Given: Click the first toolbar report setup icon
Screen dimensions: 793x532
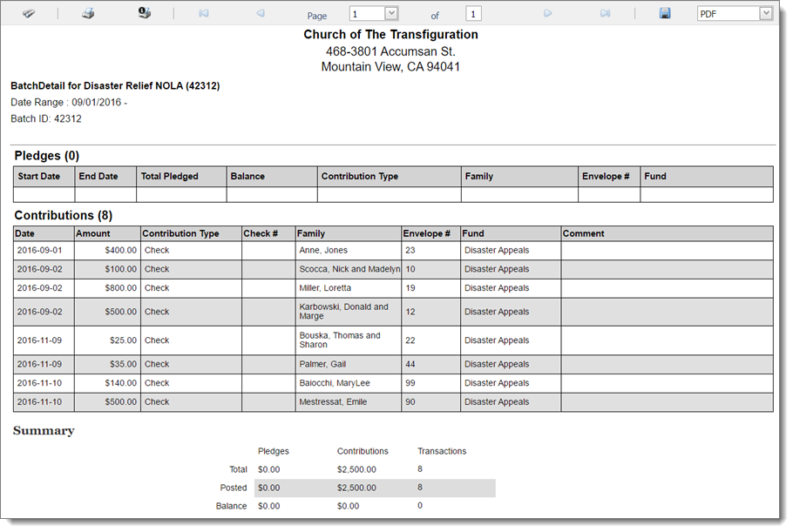Looking at the screenshot, I should pos(29,14).
